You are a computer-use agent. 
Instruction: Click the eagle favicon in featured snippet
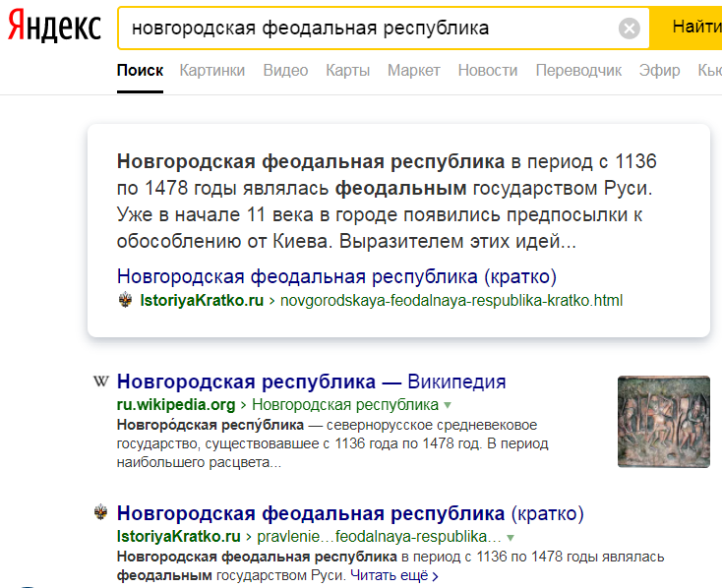click(125, 300)
